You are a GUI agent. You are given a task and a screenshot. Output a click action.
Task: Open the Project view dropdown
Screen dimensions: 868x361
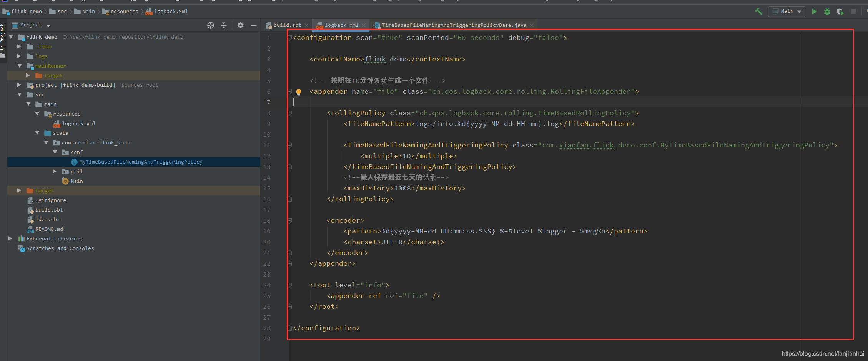(x=48, y=26)
